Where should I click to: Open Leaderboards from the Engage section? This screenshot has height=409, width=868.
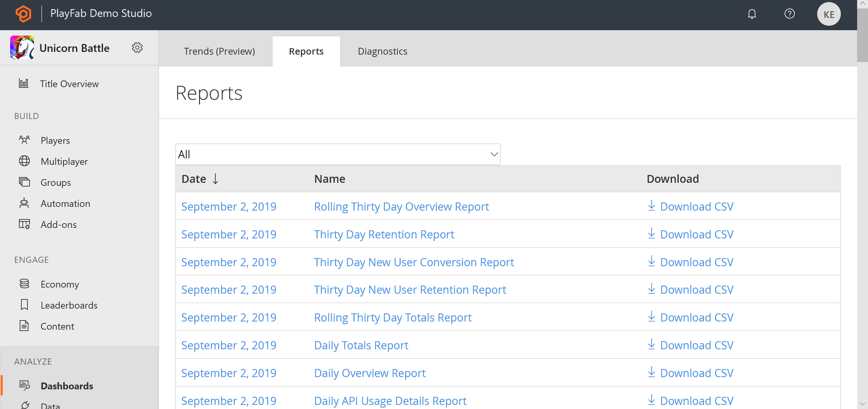(69, 305)
